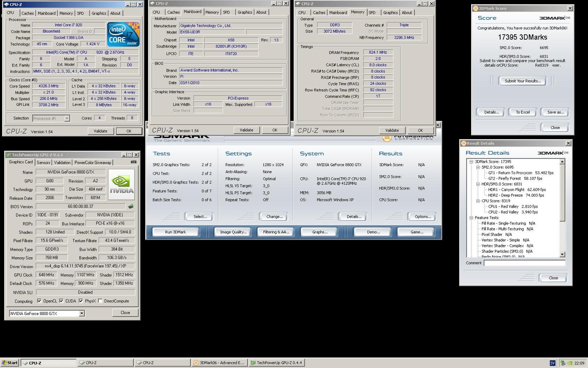
Task: Click the Filtering & AA button
Action: pos(276,232)
